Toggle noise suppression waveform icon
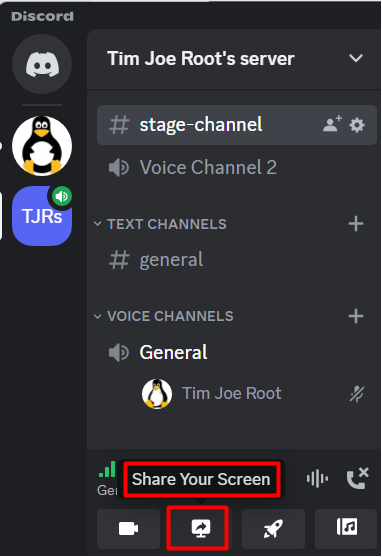Viewport: 382px width, 557px height. [x=317, y=478]
